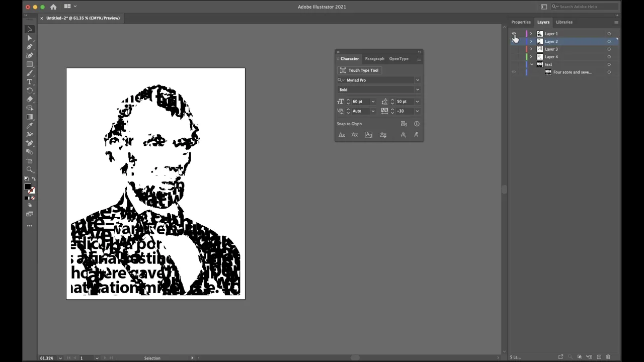Delete the selected layer with trash icon
This screenshot has height=362, width=644.
click(608, 357)
